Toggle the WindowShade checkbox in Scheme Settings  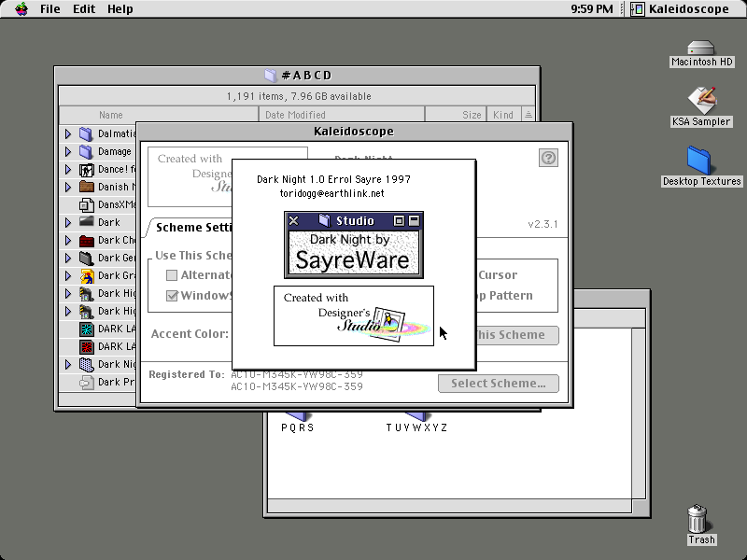coord(172,296)
